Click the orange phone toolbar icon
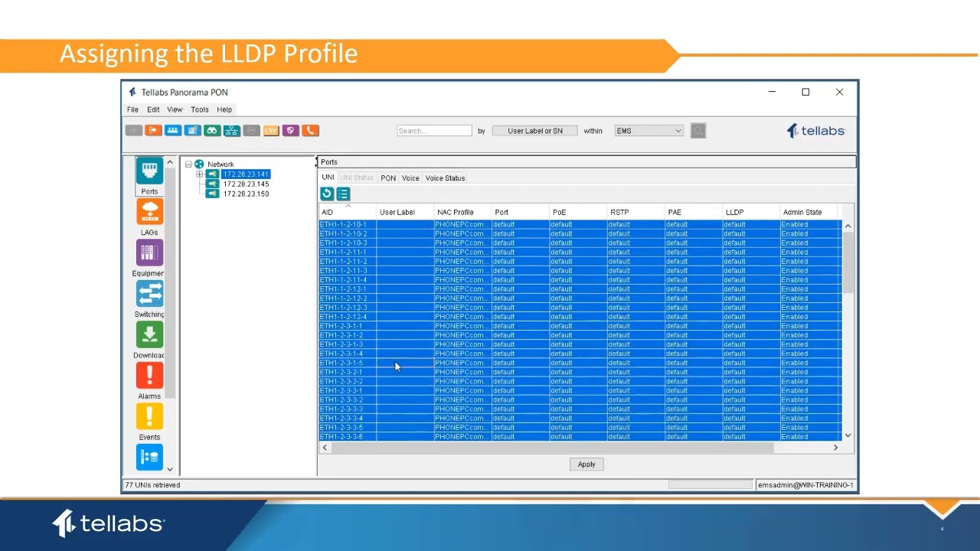Viewport: 980px width, 551px height. (x=310, y=131)
